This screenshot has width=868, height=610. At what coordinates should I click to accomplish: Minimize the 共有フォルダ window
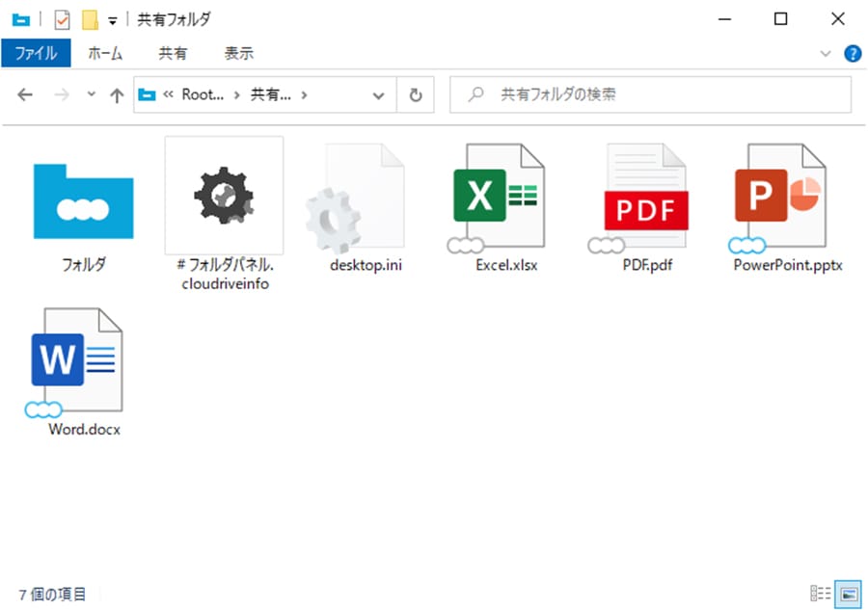click(x=724, y=19)
